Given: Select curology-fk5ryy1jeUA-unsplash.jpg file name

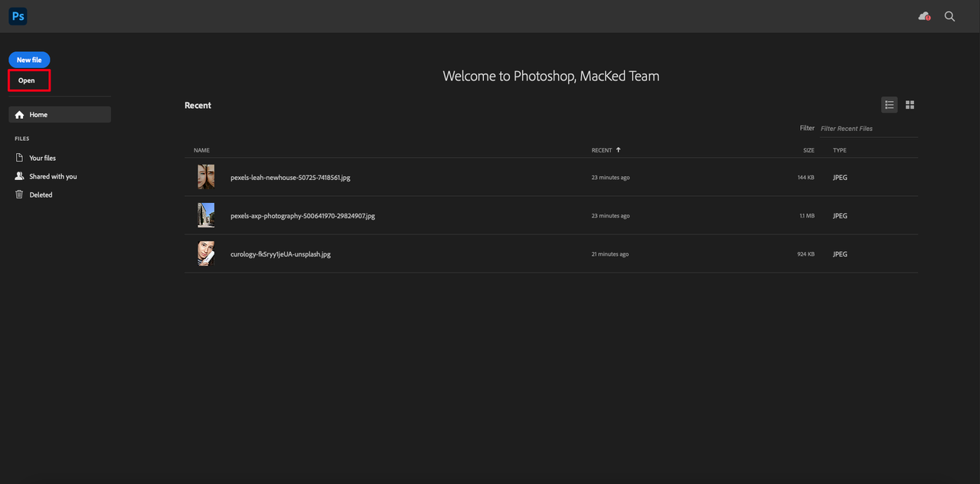Looking at the screenshot, I should 280,254.
